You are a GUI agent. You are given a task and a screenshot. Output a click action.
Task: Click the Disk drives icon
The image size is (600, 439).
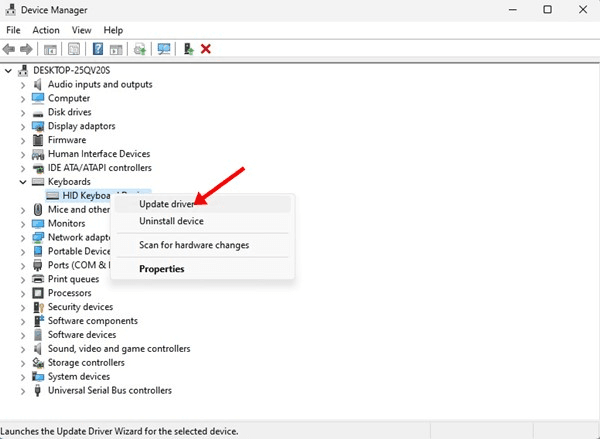point(38,113)
